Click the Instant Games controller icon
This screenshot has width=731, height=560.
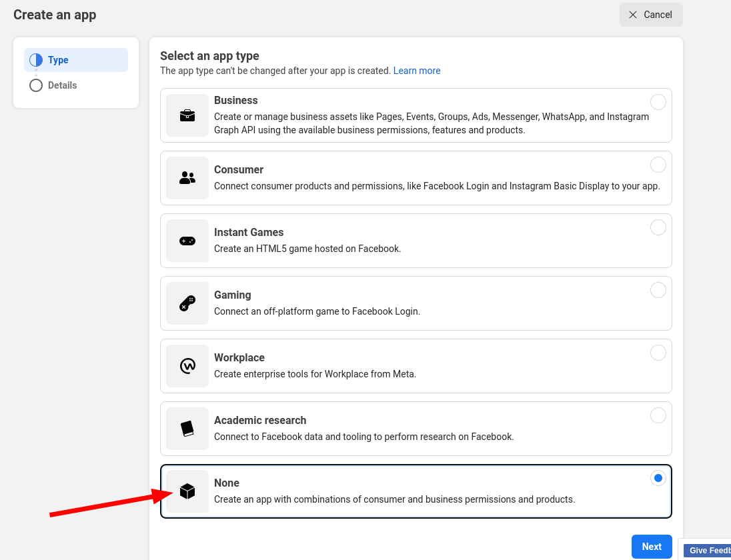point(187,241)
